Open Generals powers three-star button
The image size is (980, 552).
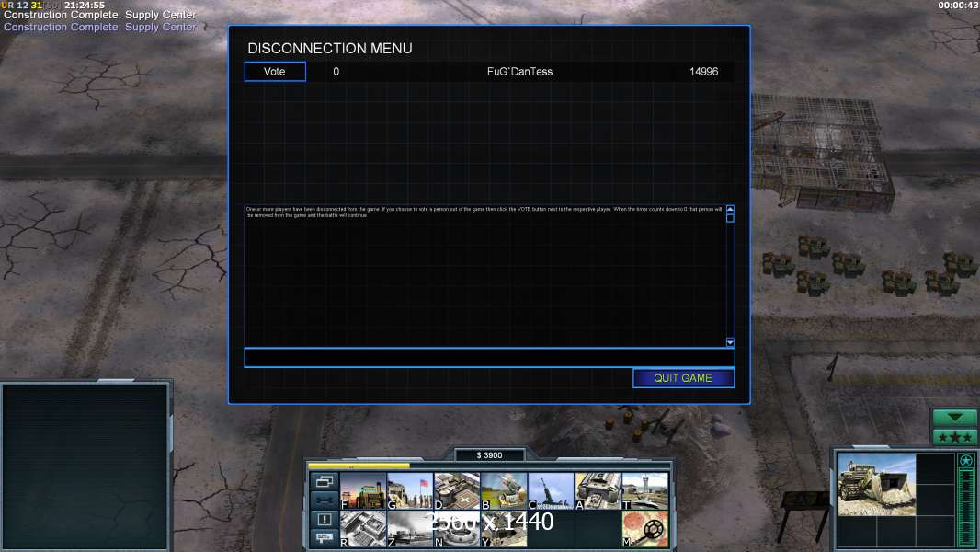(954, 436)
